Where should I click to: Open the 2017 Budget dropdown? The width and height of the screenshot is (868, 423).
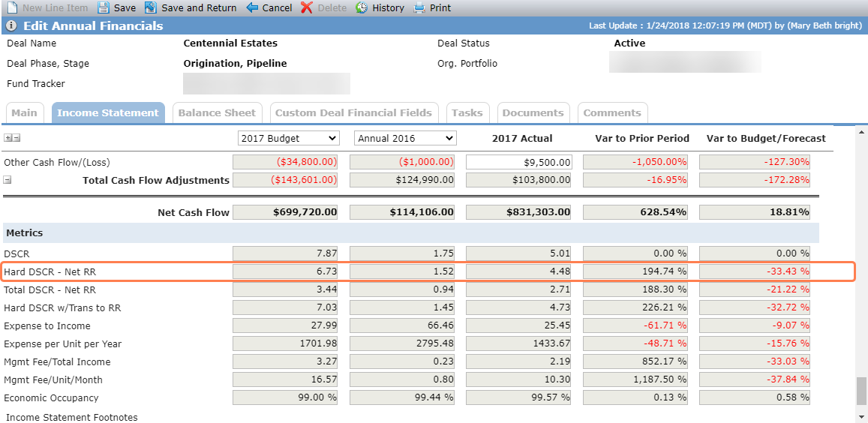[288, 138]
